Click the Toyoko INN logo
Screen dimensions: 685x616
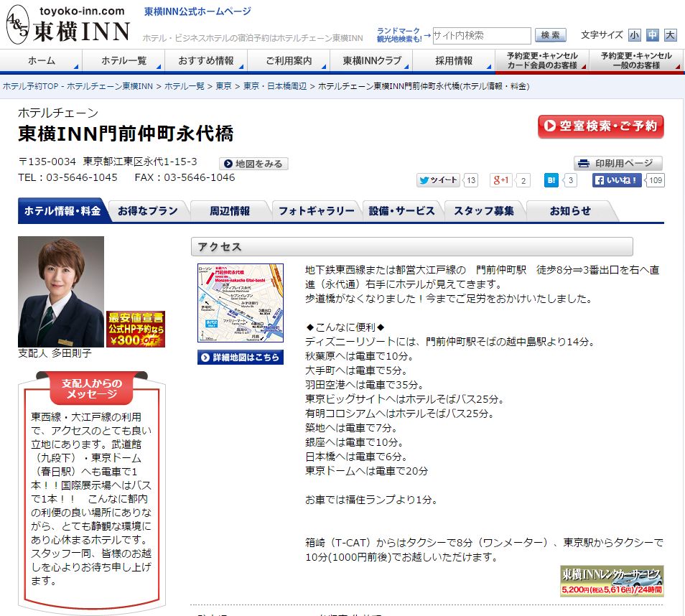[69, 25]
